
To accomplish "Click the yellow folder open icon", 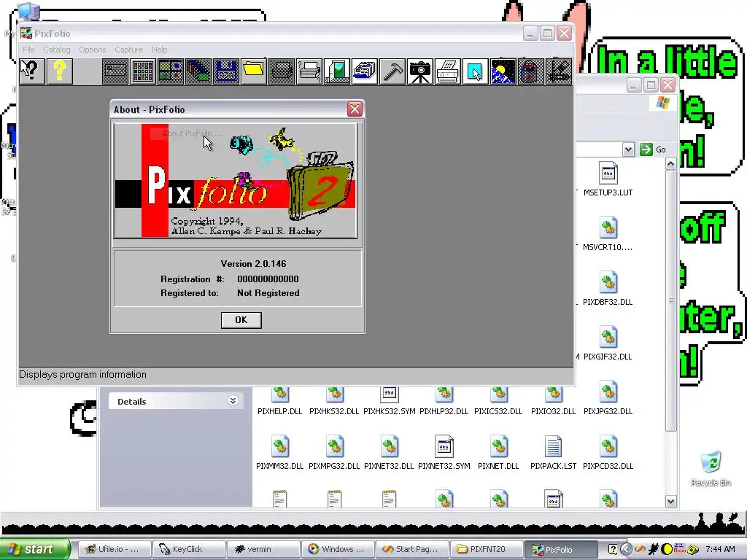I will 253,71.
